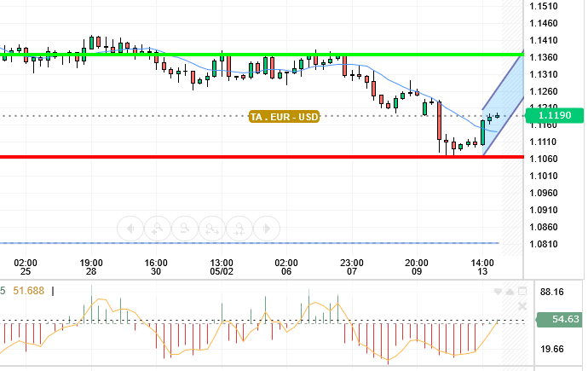Click the 20:00 09 time axis label
This screenshot has width=588, height=371.
coord(417,267)
